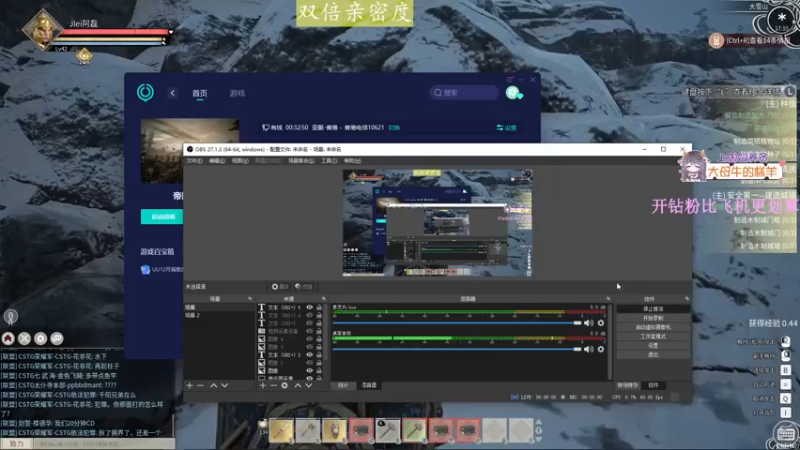This screenshot has width=800, height=450.
Task: Toggle visibility of 文本 (GDI+) 4 source
Action: pos(310,315)
